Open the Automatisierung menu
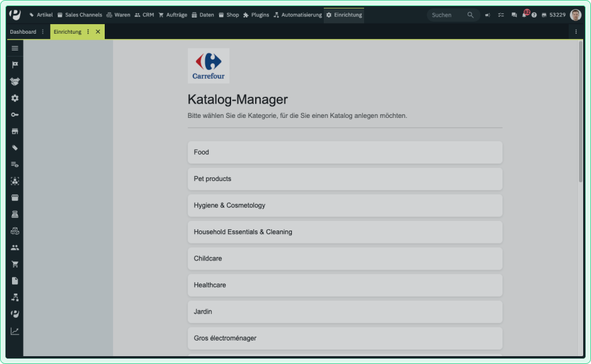The height and width of the screenshot is (364, 591). click(x=298, y=15)
